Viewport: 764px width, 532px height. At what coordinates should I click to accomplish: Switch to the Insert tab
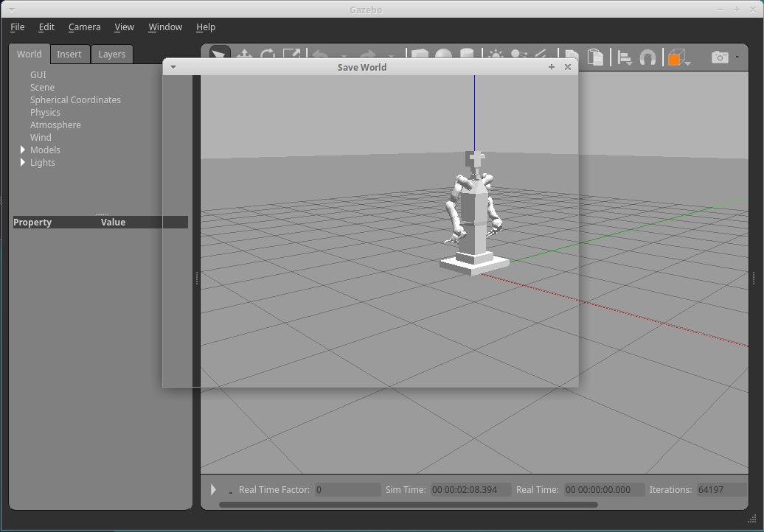(69, 54)
